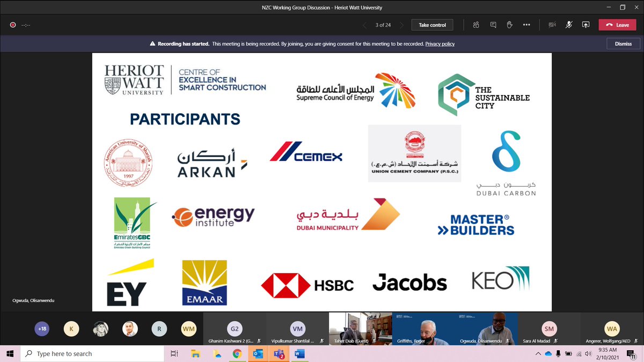
Task: Open the recording Privacy policy link
Action: pos(440,44)
